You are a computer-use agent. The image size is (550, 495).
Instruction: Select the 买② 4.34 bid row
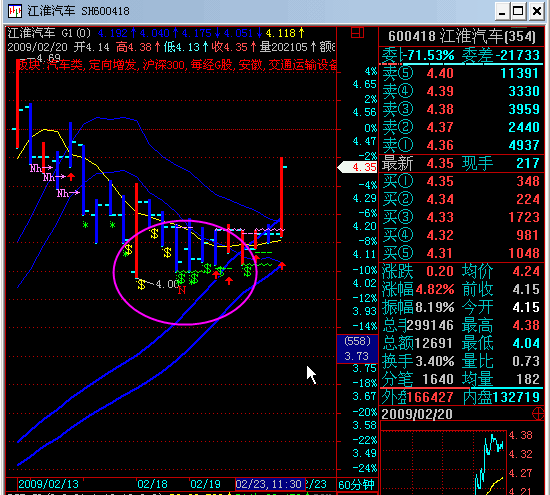[461, 199]
